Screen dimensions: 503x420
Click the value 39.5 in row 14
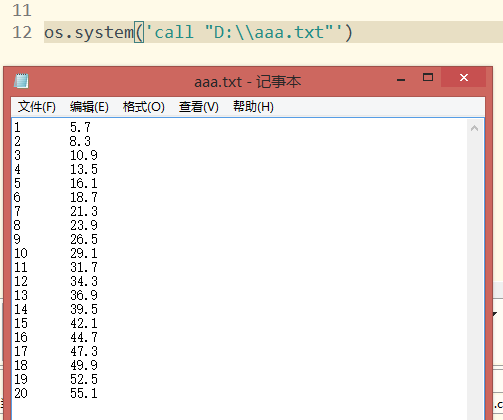pyautogui.click(x=84, y=309)
